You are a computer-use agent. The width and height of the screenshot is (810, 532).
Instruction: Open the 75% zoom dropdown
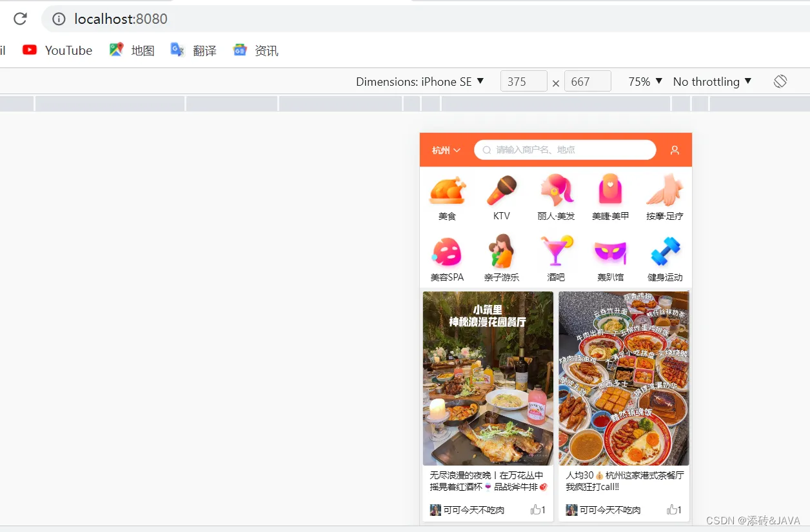click(x=646, y=82)
